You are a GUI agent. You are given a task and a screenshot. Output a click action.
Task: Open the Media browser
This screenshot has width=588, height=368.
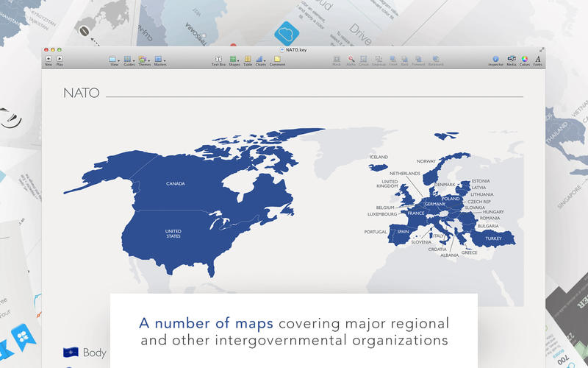pos(512,58)
